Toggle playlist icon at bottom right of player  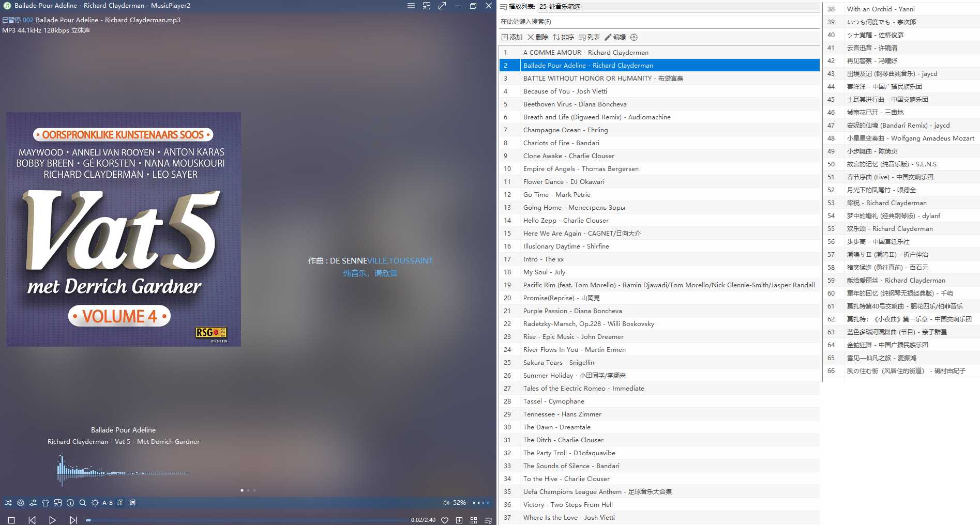pyautogui.click(x=488, y=520)
